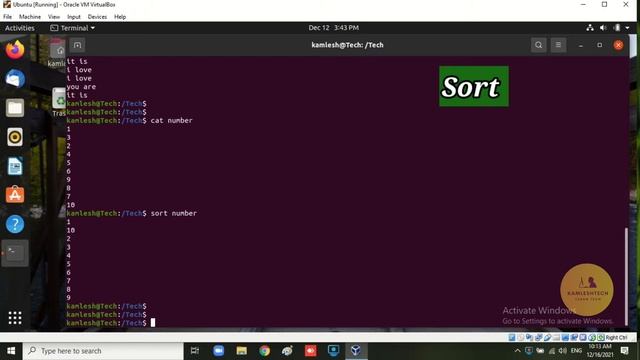The height and width of the screenshot is (360, 640).
Task: Open the terminal hamburger menu
Action: click(x=558, y=45)
